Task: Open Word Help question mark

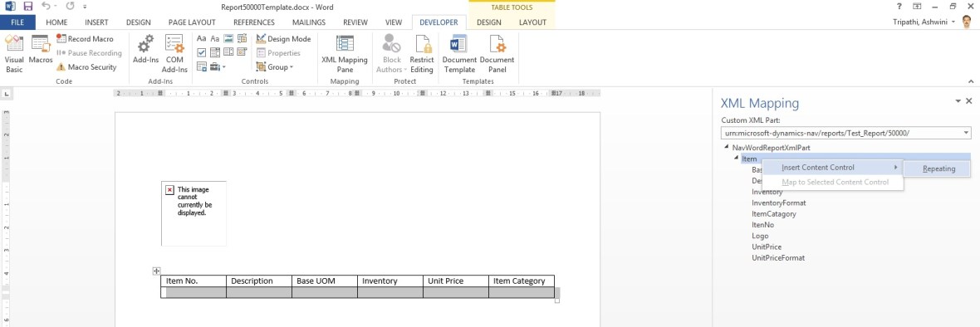Action: 899,7
